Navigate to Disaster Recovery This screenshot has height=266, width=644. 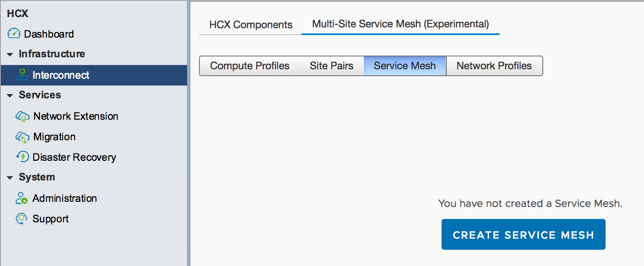pos(74,157)
